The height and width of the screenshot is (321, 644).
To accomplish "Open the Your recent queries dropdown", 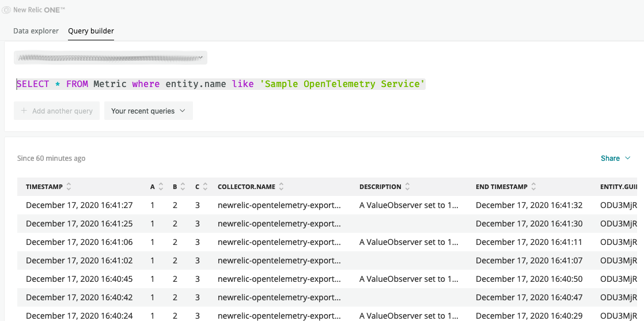I will [x=149, y=111].
